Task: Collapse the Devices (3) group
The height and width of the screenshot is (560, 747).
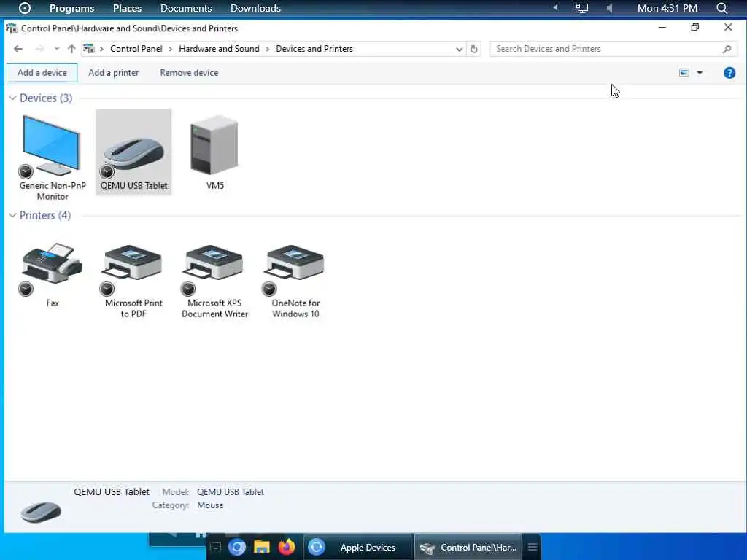Action: 13,98
